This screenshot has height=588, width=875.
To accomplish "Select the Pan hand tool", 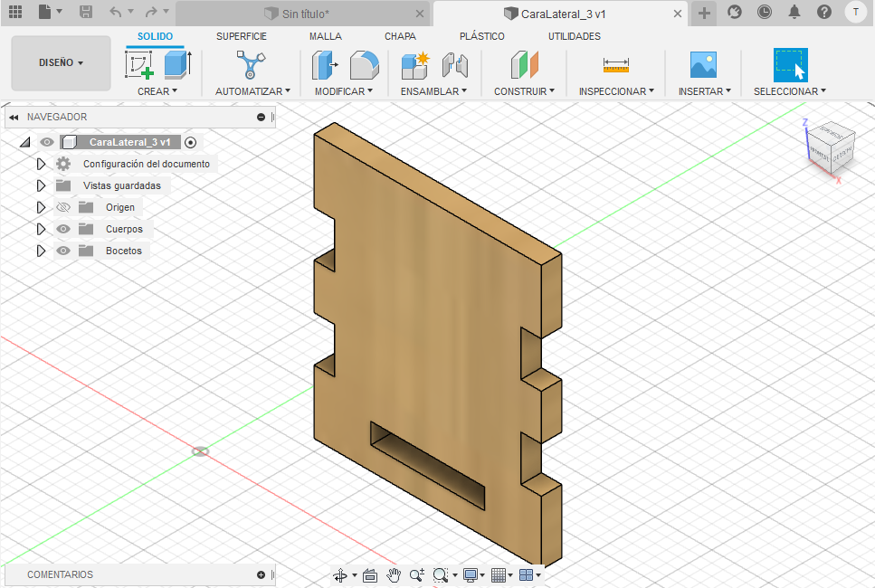I will [x=394, y=575].
